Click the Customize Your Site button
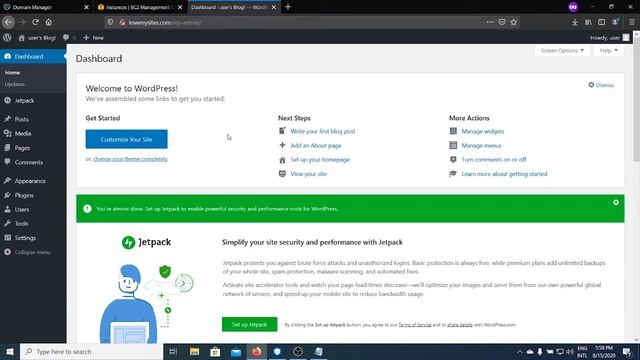Image resolution: width=640 pixels, height=360 pixels. (x=127, y=139)
